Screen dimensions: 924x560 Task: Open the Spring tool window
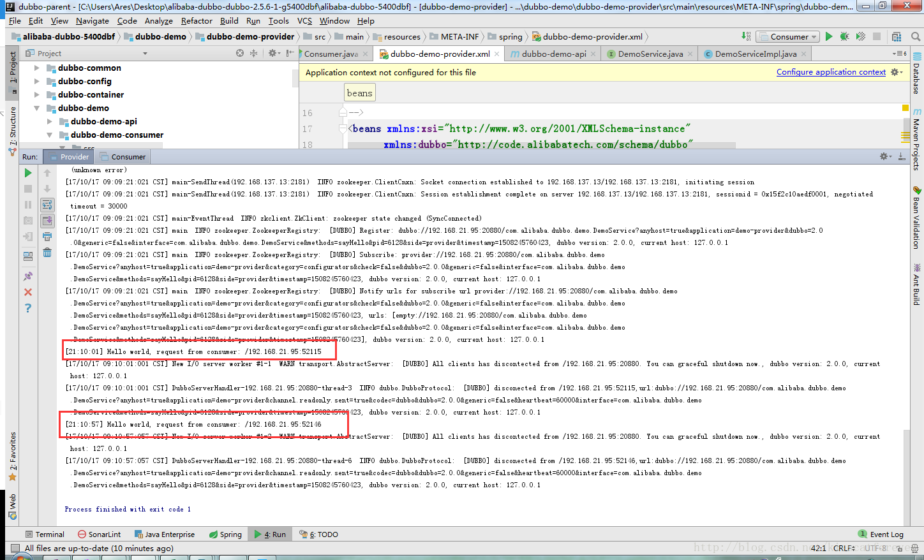[x=225, y=534]
